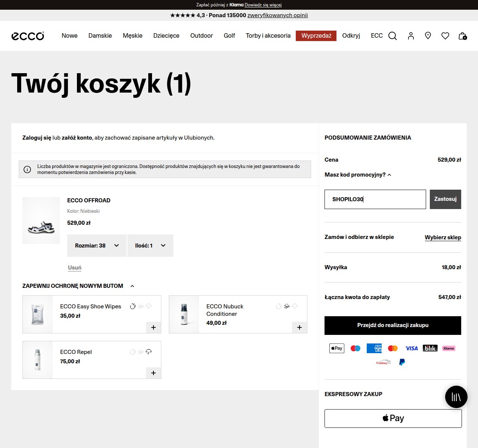Image resolution: width=478 pixels, height=448 pixels.
Task: Click leather care icon on Easy Shoe Wipes
Action: [x=133, y=306]
